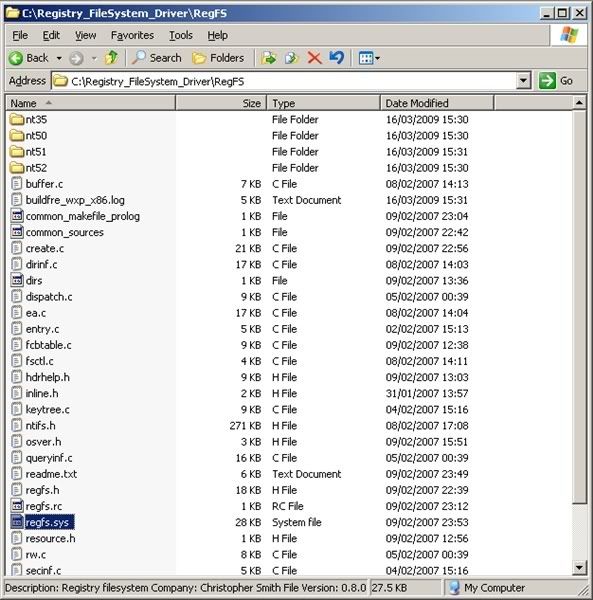Select the nt51 folder icon
This screenshot has height=600, width=593.
17,152
